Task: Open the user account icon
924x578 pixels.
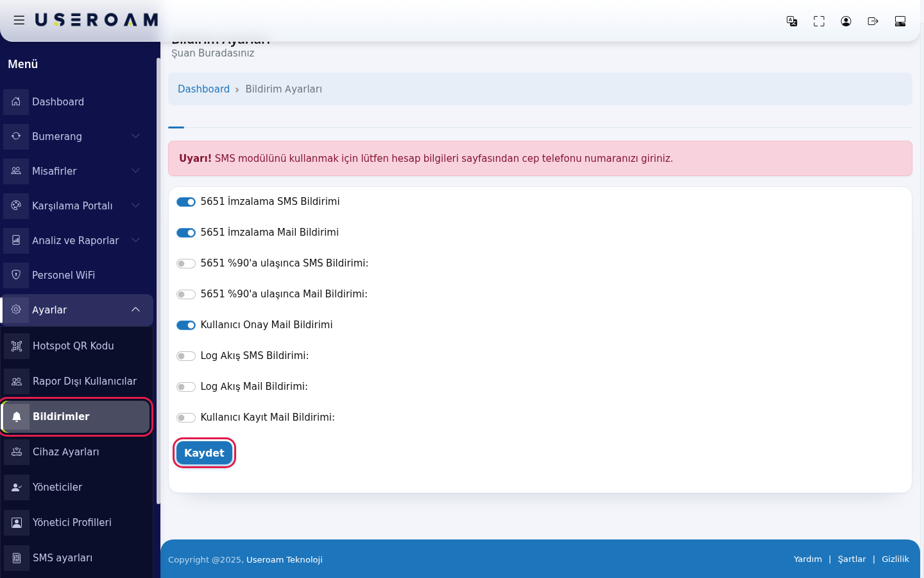Action: click(x=846, y=21)
